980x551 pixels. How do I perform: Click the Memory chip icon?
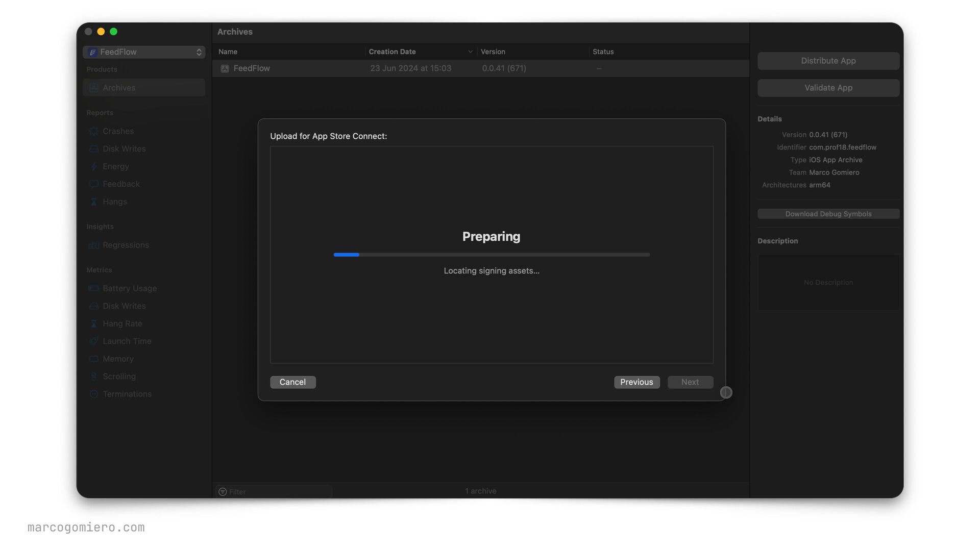(x=94, y=359)
